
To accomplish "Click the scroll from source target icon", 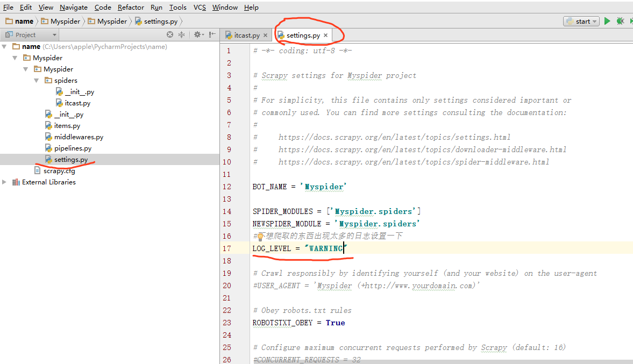I will [170, 35].
